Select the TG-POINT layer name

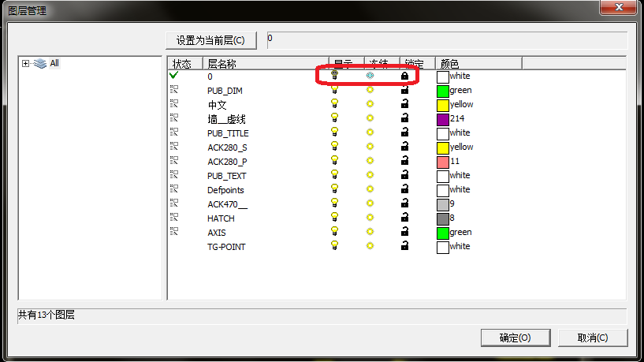[226, 247]
